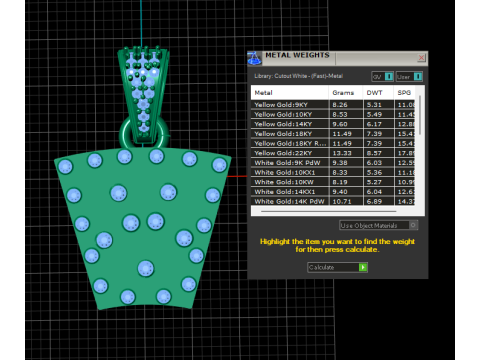Click the 8.26 grams value
The image size is (480, 360).
coord(340,105)
